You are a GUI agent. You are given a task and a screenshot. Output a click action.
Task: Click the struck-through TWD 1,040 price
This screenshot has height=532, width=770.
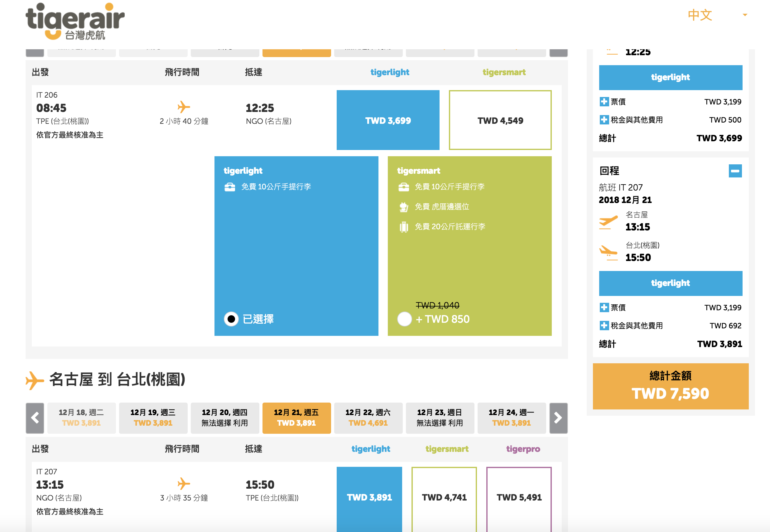437,305
